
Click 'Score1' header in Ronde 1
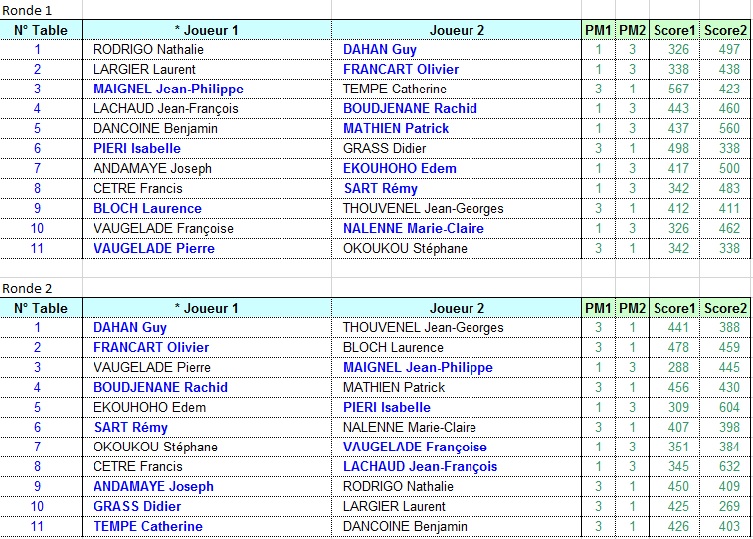[x=675, y=30]
